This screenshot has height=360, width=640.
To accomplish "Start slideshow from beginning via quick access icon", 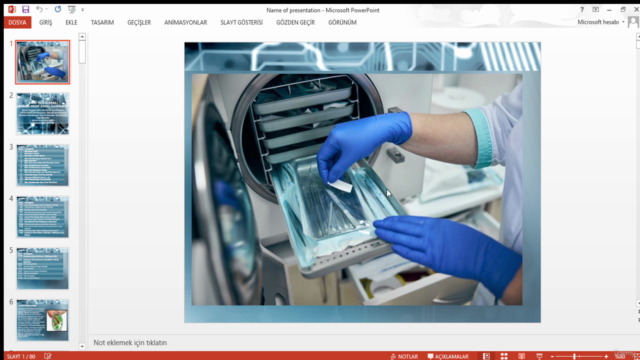I will click(71, 9).
